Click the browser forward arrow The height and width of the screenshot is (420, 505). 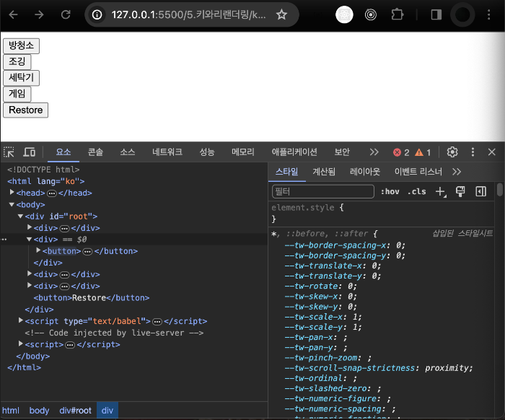pyautogui.click(x=39, y=14)
